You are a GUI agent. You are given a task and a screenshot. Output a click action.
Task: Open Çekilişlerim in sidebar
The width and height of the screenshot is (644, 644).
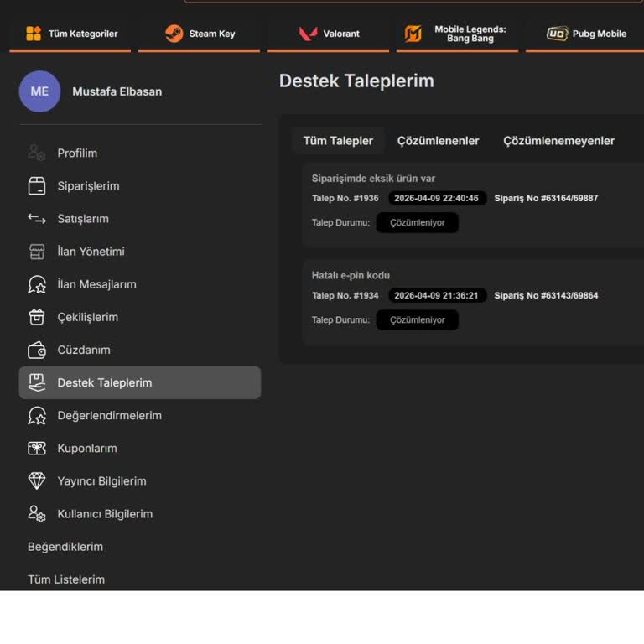[140, 317]
